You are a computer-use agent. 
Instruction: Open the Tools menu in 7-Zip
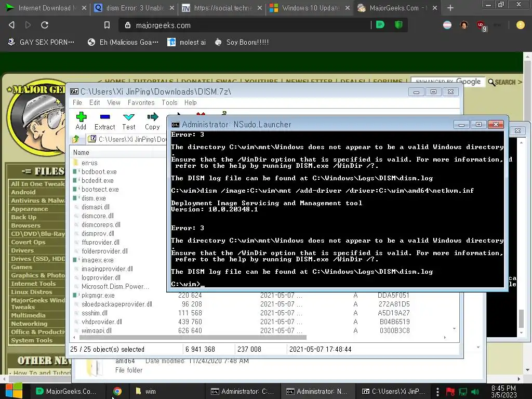pyautogui.click(x=169, y=102)
